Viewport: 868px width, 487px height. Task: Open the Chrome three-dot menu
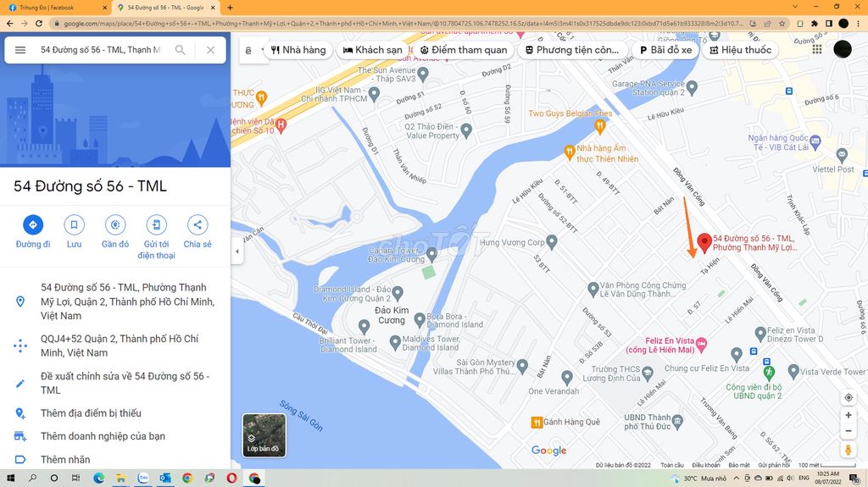(858, 23)
